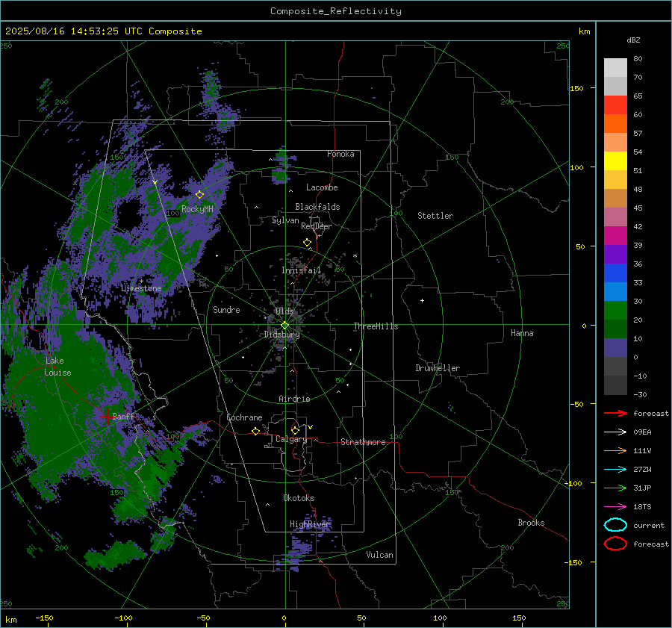Click the Olds city label
This screenshot has width=672, height=628.
(x=284, y=311)
